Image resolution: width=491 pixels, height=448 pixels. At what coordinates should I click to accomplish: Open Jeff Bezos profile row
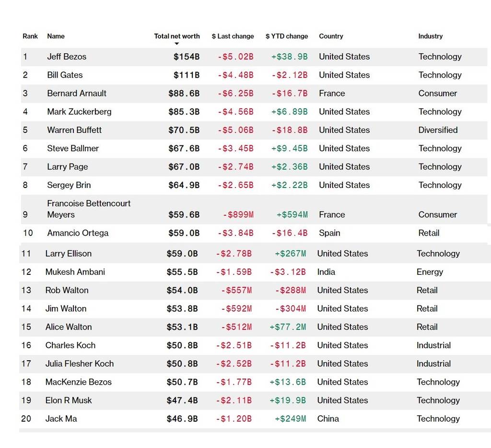[67, 57]
